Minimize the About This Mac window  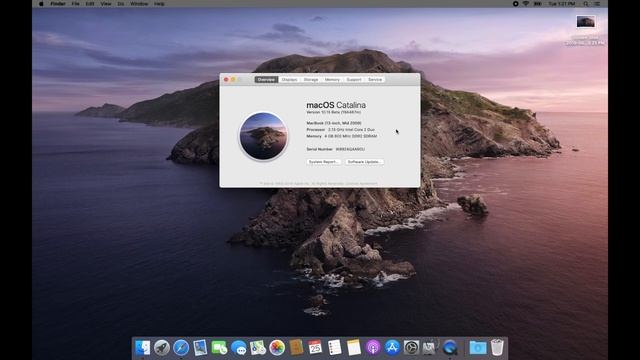(x=233, y=80)
